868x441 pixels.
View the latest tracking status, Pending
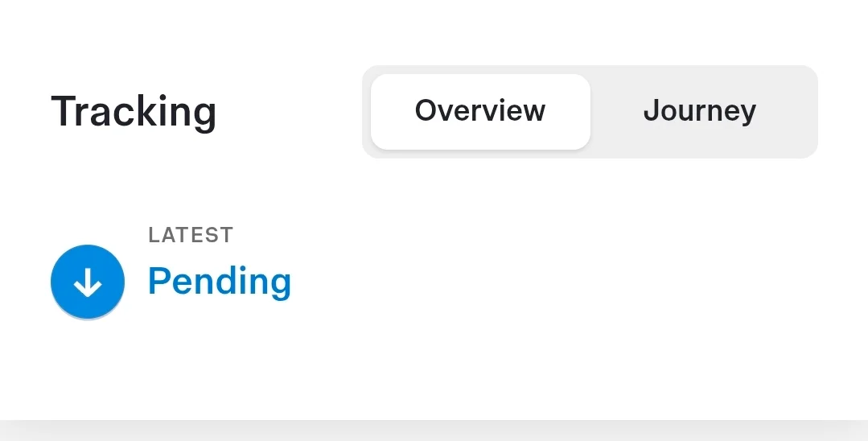point(219,282)
